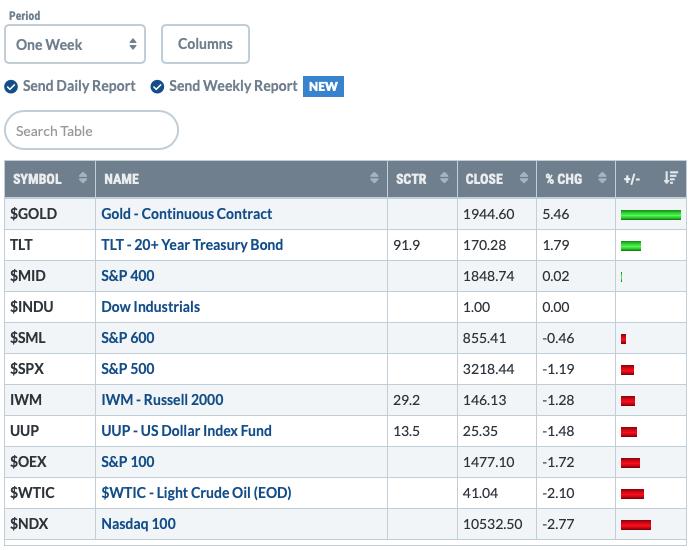The height and width of the screenshot is (550, 693).
Task: Toggle the Send Weekly Report checkbox
Action: pyautogui.click(x=157, y=87)
